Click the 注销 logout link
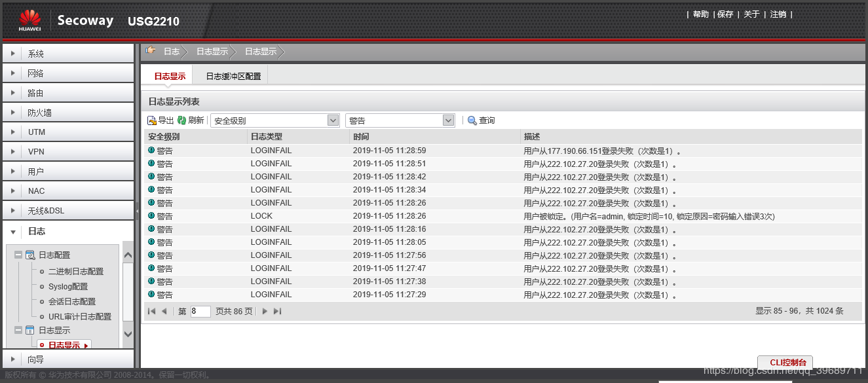This screenshot has height=383, width=868. point(778,14)
